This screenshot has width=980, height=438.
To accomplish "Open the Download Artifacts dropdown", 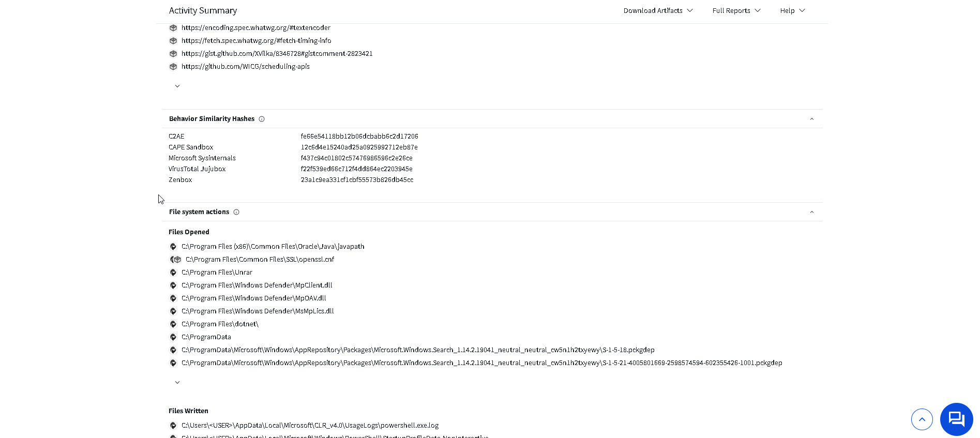I will (658, 10).
